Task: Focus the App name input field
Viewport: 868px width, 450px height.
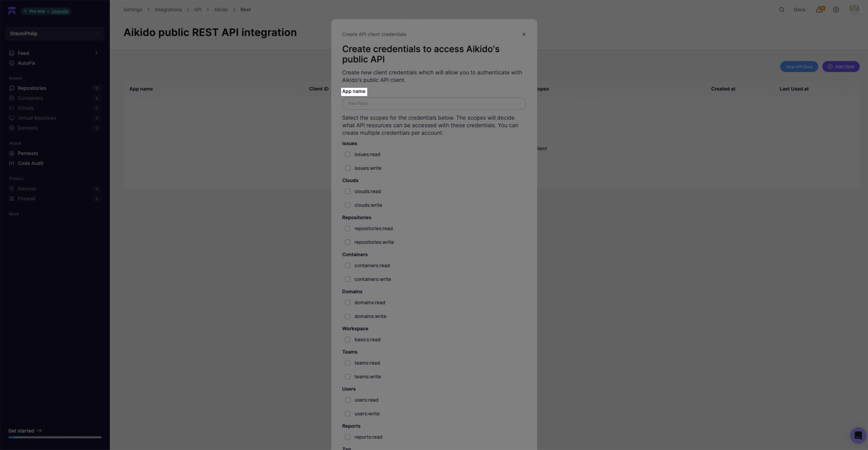Action: pos(434,104)
